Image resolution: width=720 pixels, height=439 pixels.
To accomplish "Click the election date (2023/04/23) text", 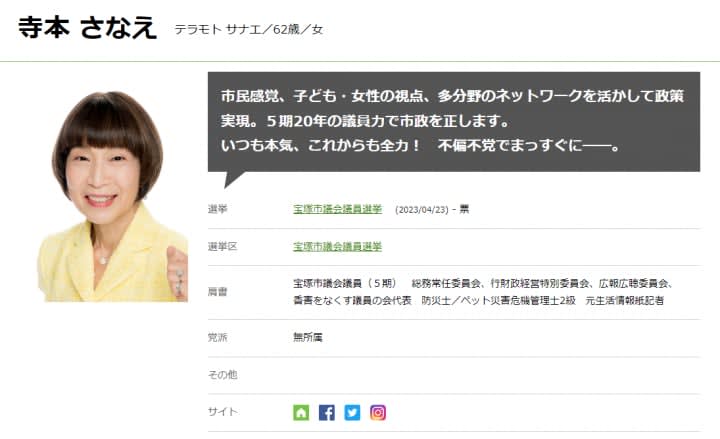I will pos(422,210).
